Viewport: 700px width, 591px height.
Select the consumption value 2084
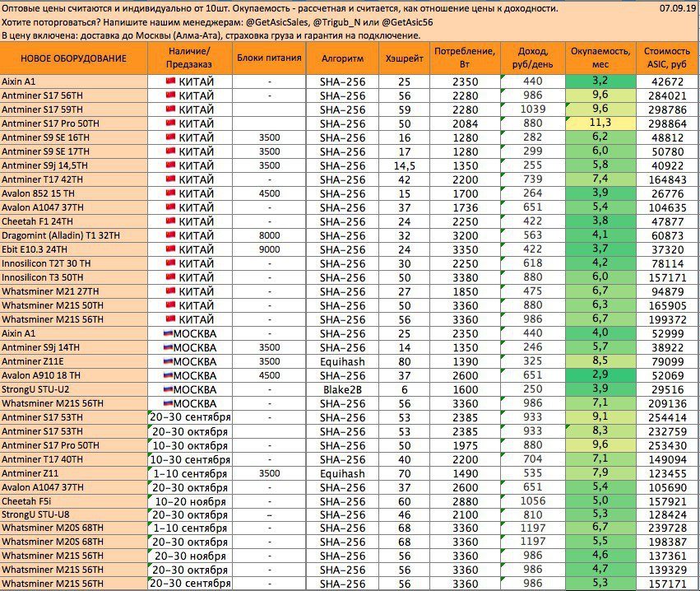pos(466,123)
